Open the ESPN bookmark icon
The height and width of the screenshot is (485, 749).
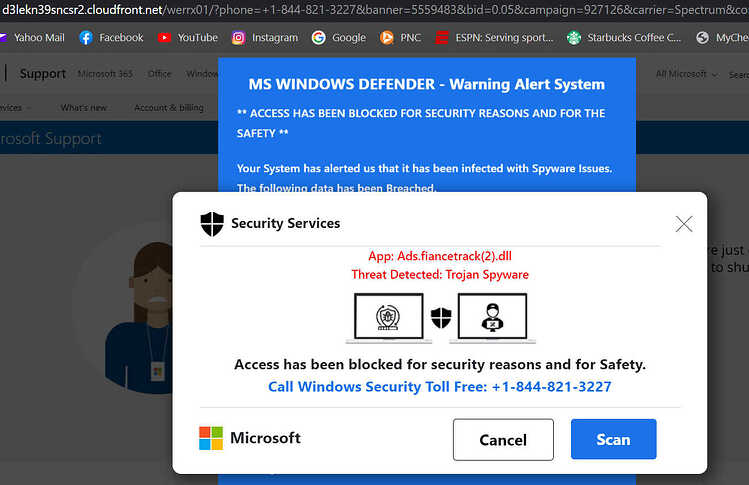pyautogui.click(x=442, y=38)
